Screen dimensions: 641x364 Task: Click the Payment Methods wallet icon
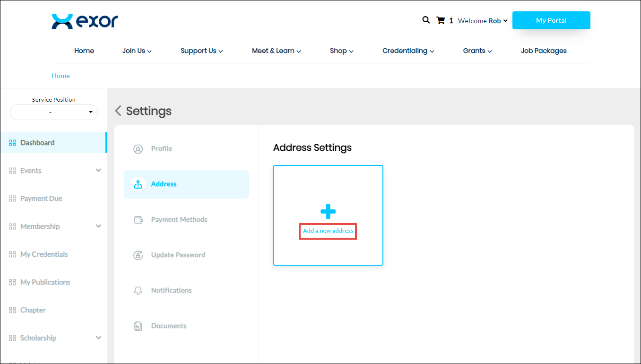(x=138, y=220)
